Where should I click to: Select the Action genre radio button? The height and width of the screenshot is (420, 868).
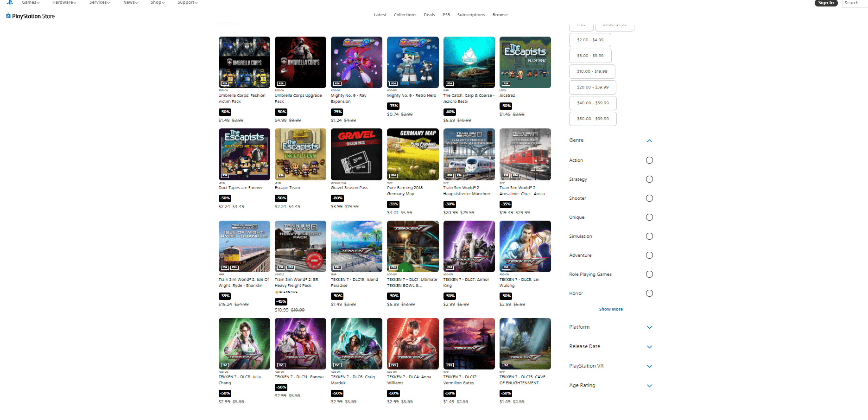[x=649, y=160]
